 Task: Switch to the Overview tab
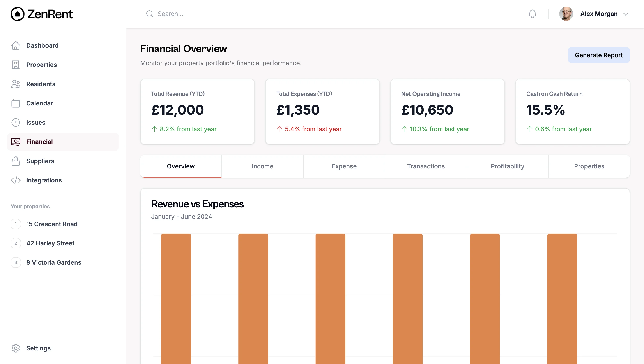(181, 166)
